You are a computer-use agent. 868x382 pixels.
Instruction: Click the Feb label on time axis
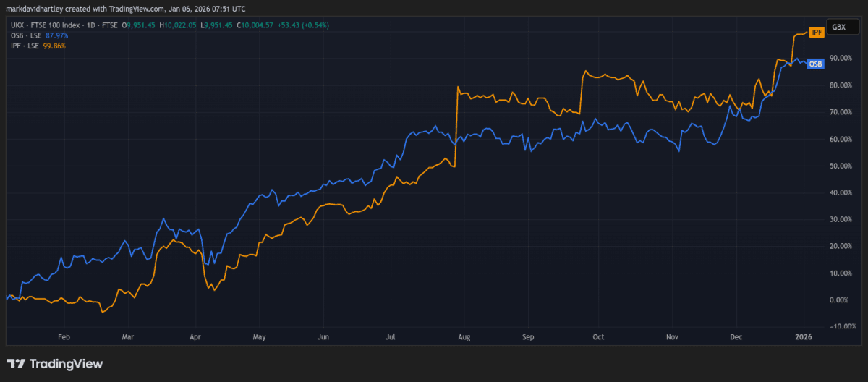pos(63,337)
